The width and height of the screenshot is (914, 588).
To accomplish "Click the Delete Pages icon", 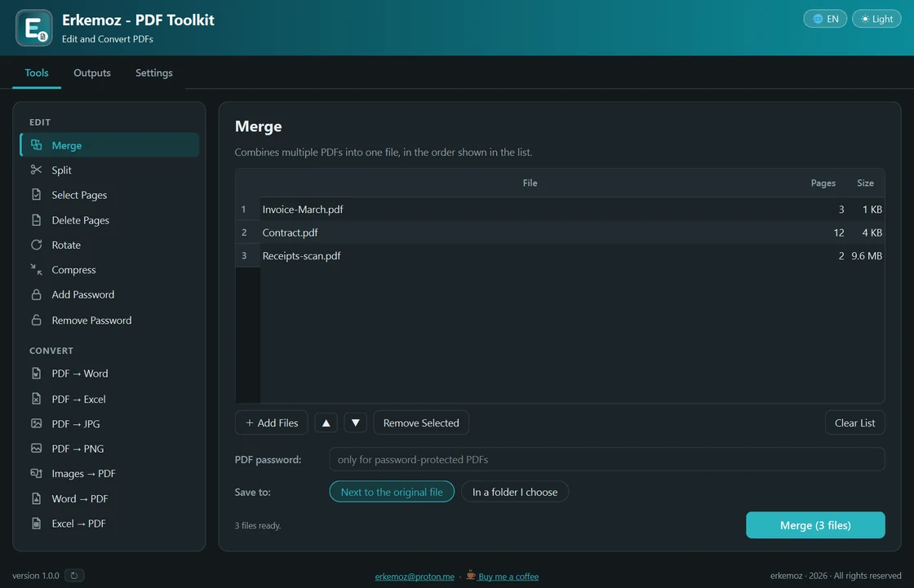I will tap(36, 220).
